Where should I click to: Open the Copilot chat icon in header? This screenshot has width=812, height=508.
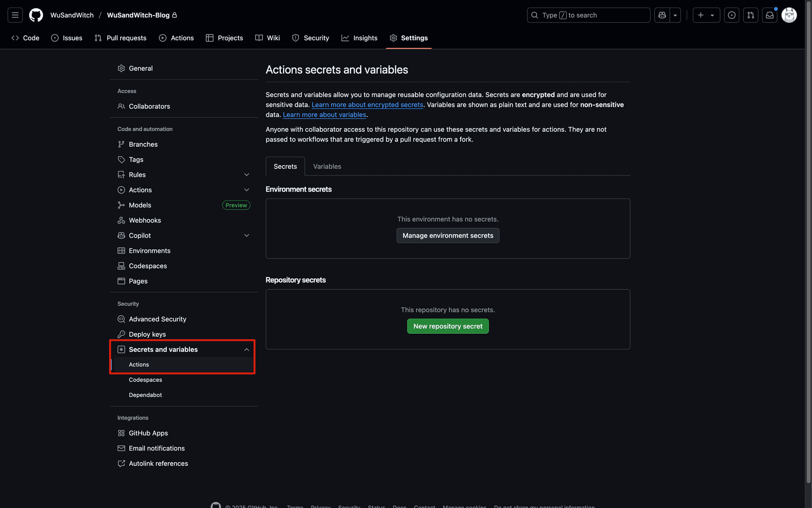(x=662, y=15)
